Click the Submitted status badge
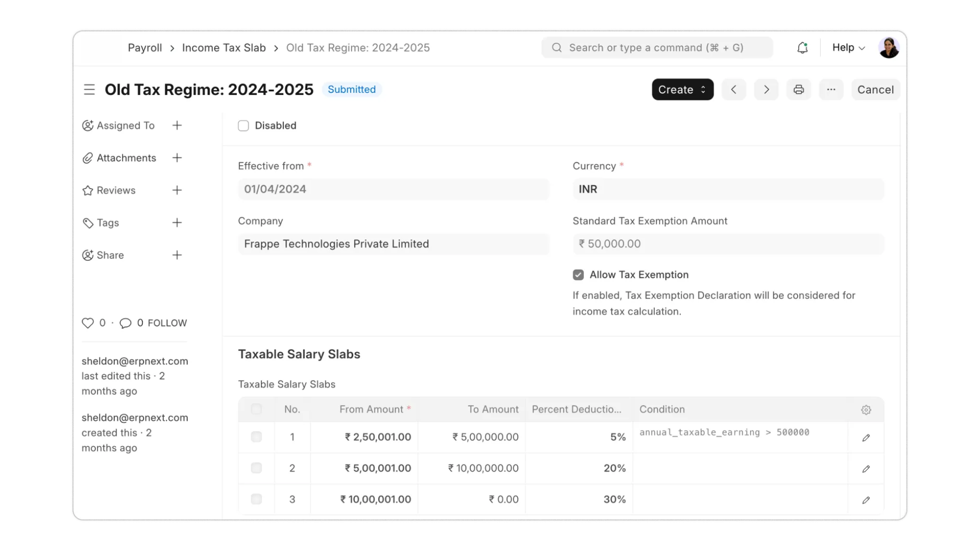This screenshot has height=551, width=980. tap(352, 89)
